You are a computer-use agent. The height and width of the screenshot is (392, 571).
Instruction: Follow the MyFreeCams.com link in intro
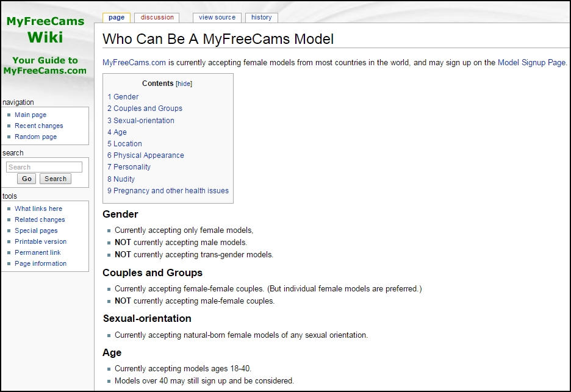[x=134, y=63]
